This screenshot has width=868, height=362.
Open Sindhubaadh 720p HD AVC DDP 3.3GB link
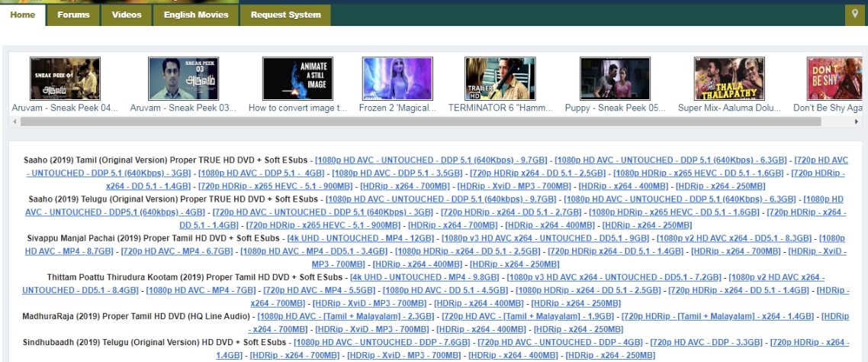click(706, 343)
